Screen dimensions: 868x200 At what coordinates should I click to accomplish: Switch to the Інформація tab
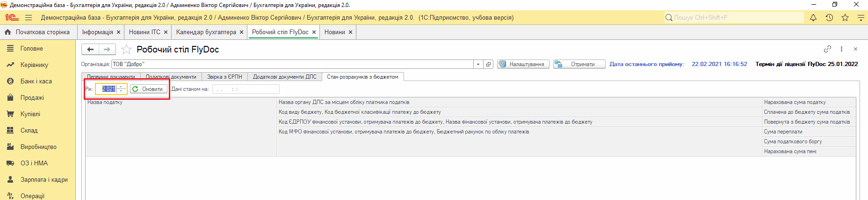(98, 32)
